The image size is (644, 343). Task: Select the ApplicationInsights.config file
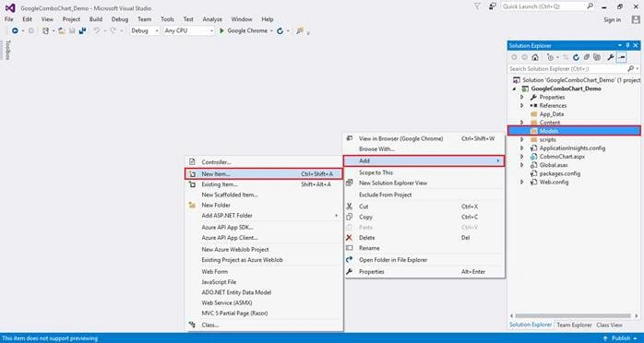click(x=568, y=148)
